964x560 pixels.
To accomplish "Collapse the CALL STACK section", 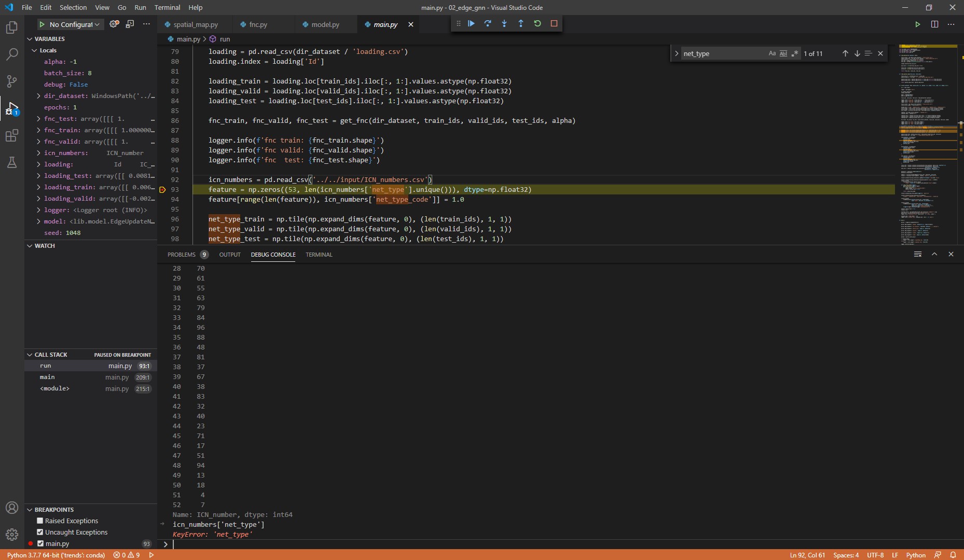I will [30, 355].
